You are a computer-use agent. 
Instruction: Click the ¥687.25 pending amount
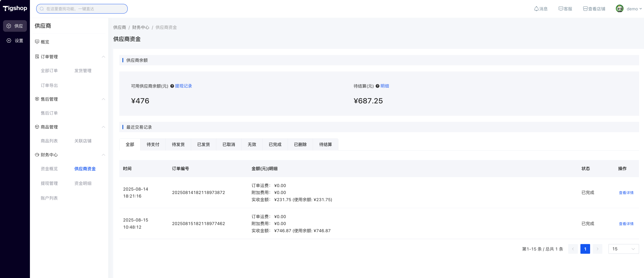(x=368, y=101)
